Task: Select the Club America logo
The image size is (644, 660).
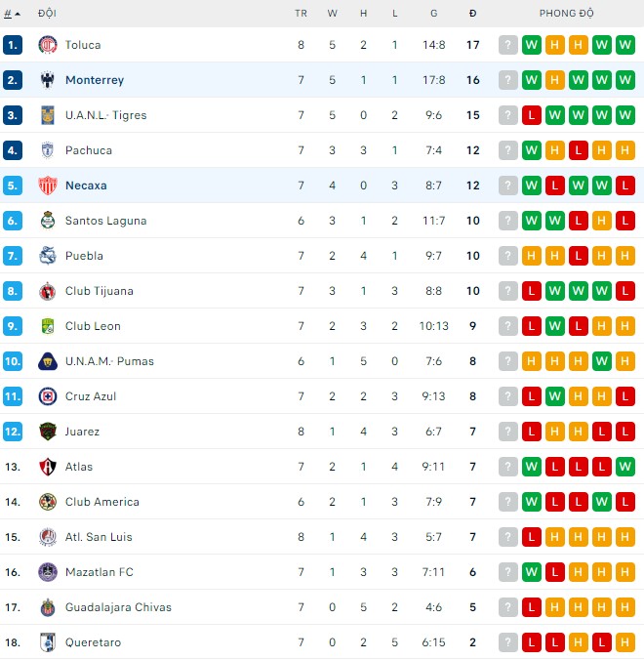Action: coord(47,502)
